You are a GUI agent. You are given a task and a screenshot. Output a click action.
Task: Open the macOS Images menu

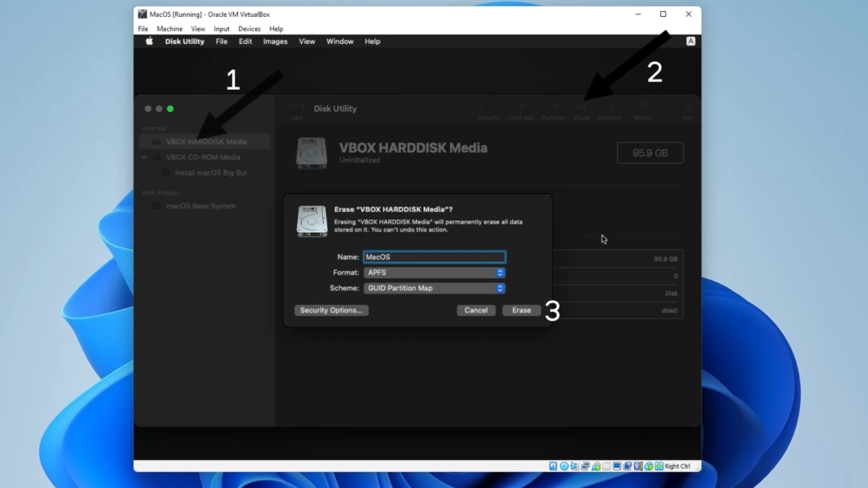coord(275,42)
